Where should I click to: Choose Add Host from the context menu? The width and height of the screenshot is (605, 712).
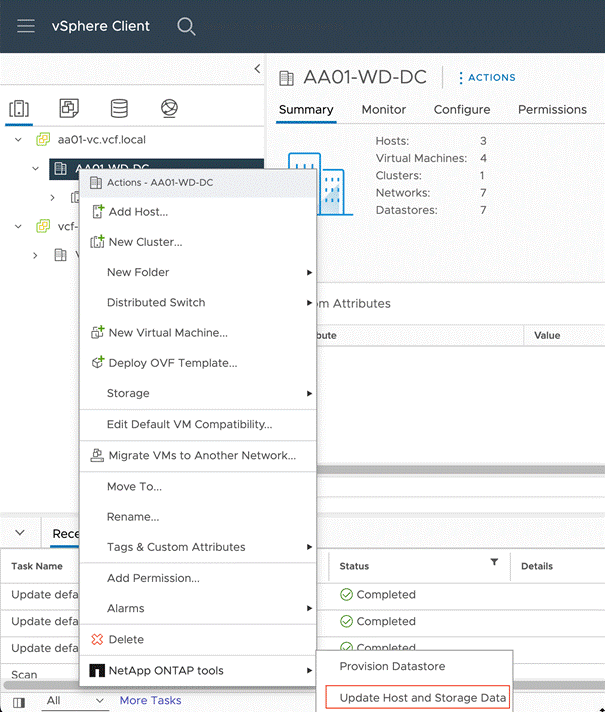198,212
